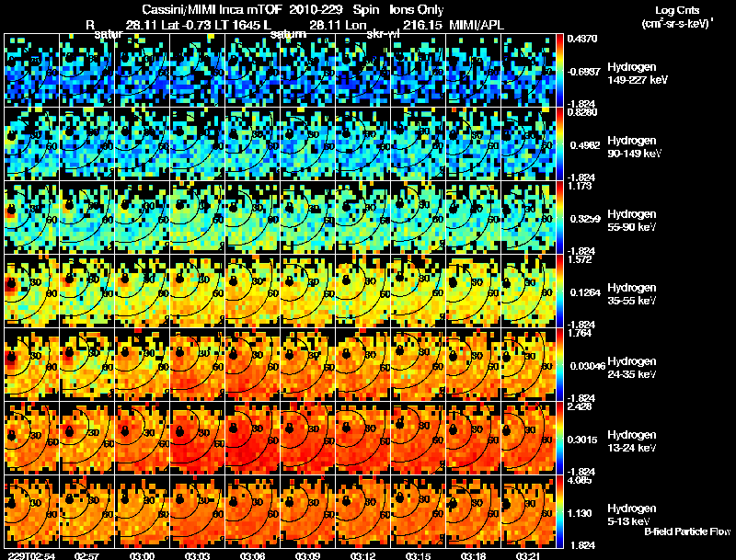Click the "03:12" time axis label
The image size is (736, 560).
[x=362, y=556]
